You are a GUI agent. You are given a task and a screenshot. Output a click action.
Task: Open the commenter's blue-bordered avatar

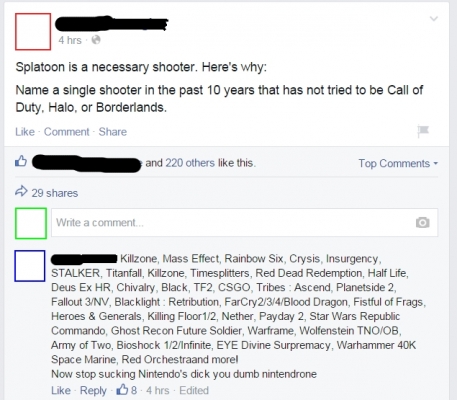click(x=30, y=266)
